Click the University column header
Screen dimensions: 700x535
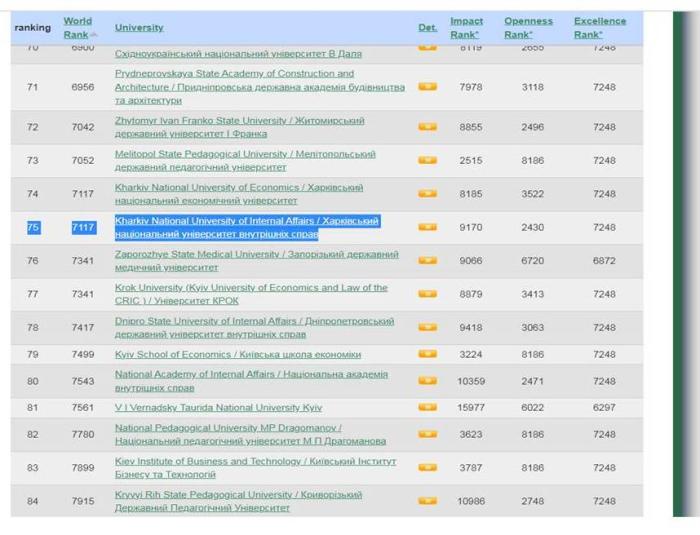139,27
